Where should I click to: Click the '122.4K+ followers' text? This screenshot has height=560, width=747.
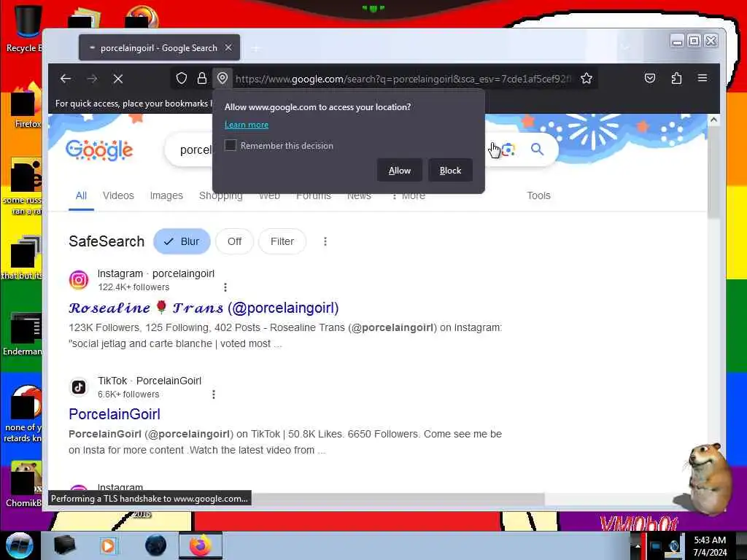point(133,287)
